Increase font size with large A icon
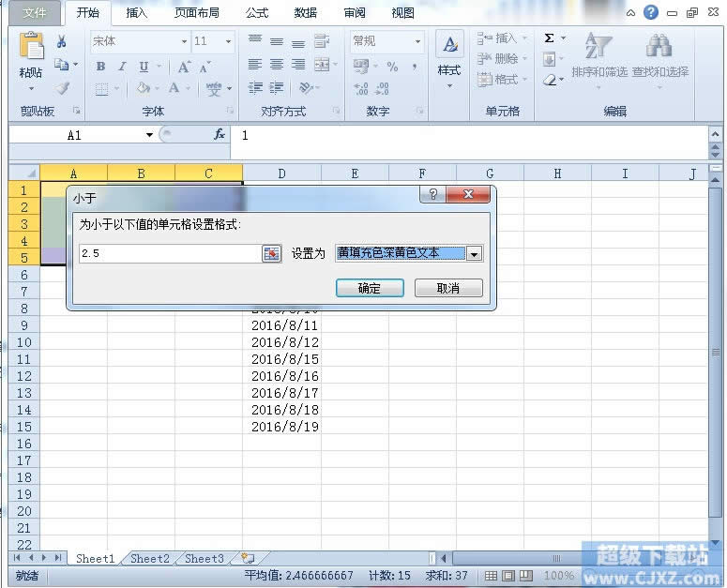The width and height of the screenshot is (727, 588). [x=184, y=68]
